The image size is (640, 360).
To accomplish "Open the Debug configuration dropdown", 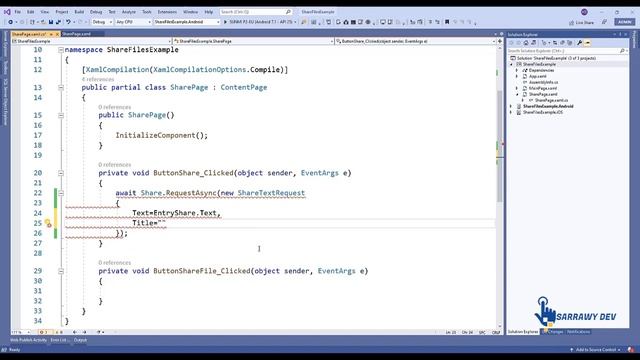I will pos(102,22).
